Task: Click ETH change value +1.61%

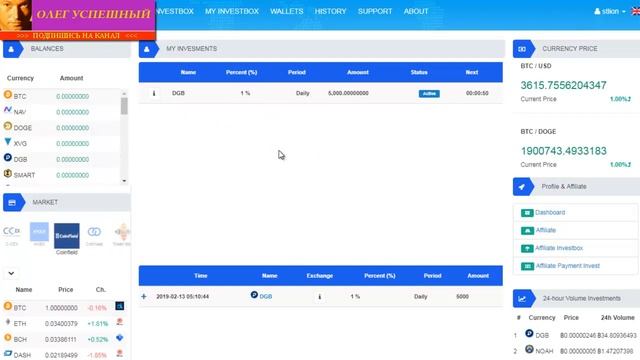Action: (98, 324)
